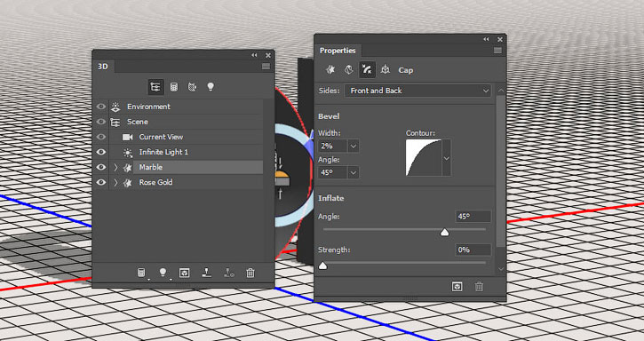Add new mesh object in 3D panel footer

141,273
